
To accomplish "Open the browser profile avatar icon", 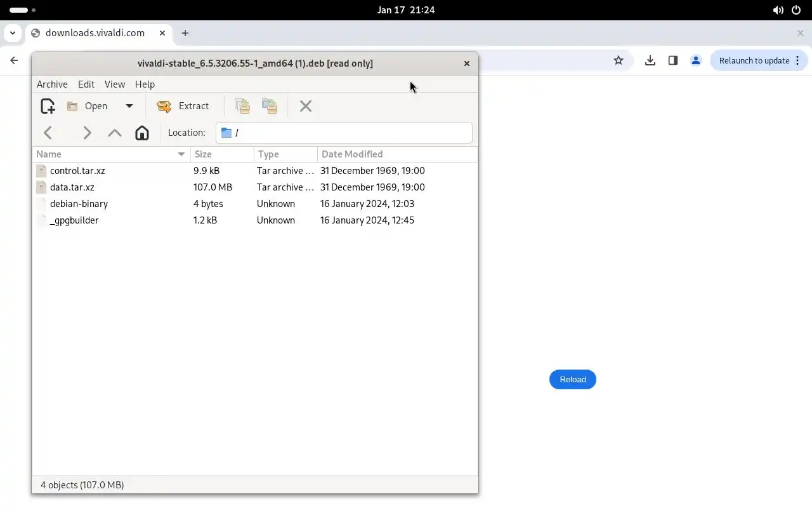I will tap(696, 60).
